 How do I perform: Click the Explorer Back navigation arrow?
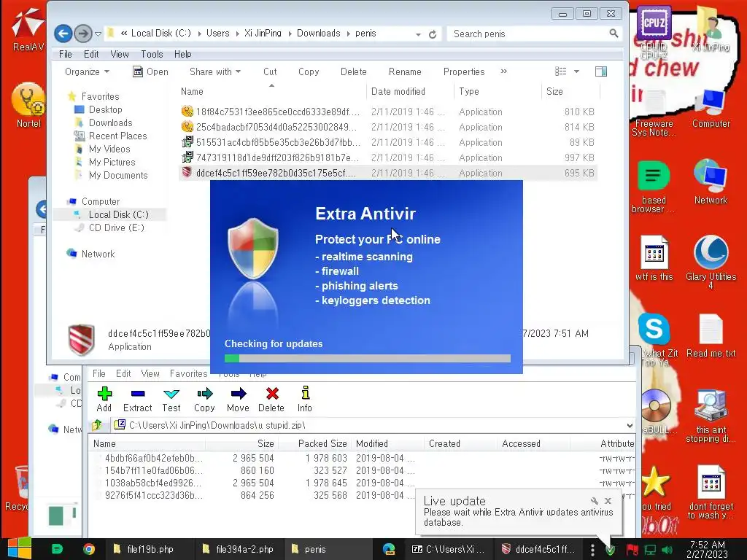[x=63, y=34]
